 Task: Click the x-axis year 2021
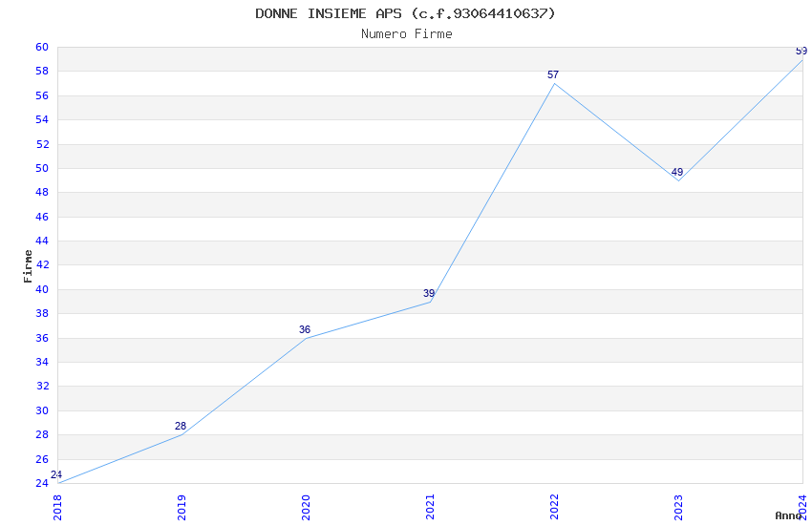point(430,508)
